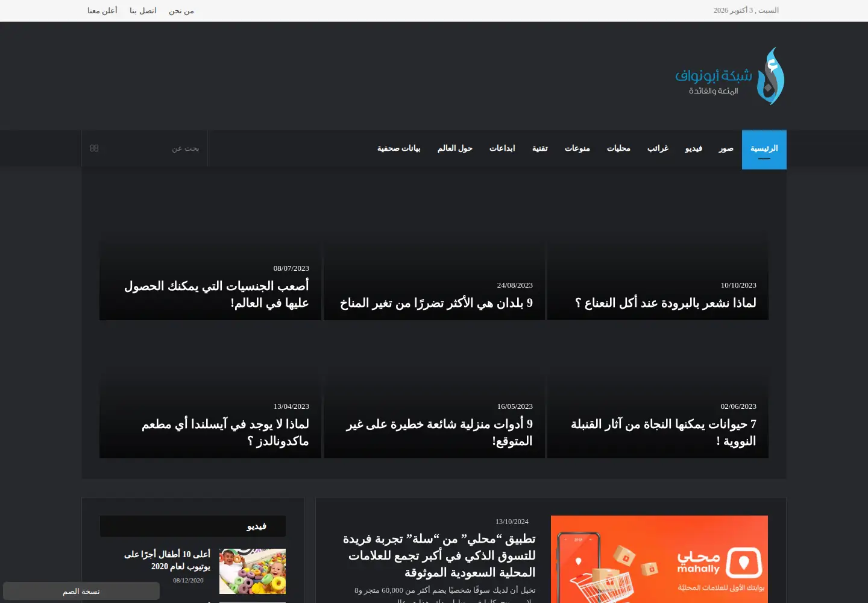Image resolution: width=868 pixels, height=603 pixels.
Task: Open the فيديو navigation menu item
Action: click(693, 148)
